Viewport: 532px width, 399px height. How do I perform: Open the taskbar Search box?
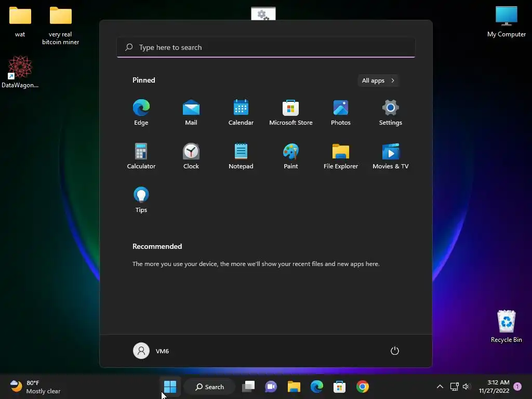coord(210,387)
